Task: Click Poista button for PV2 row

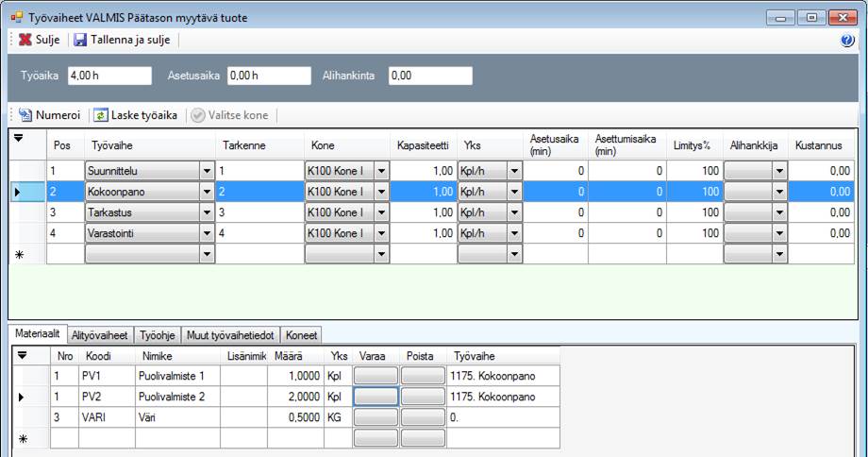Action: click(x=423, y=397)
